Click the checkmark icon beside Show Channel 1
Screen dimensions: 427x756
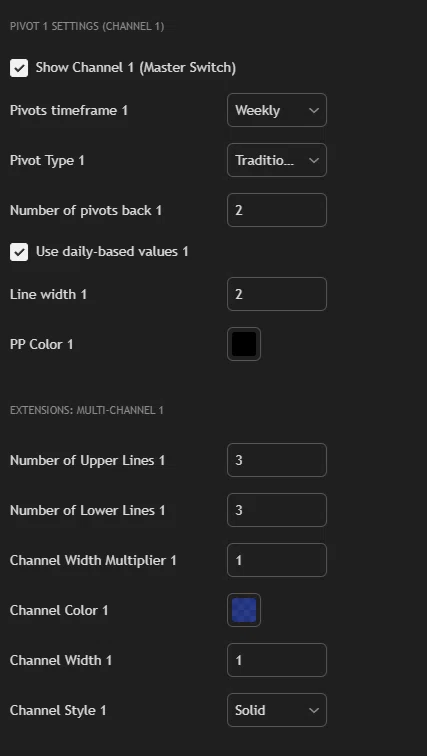[19, 68]
